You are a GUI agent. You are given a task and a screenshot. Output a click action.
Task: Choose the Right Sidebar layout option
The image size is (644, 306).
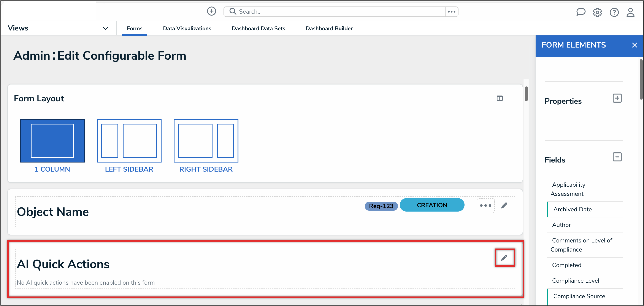[x=206, y=141]
